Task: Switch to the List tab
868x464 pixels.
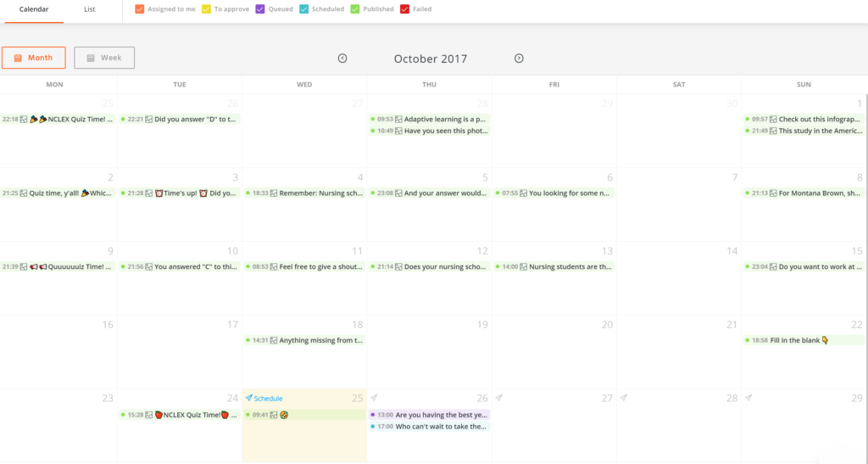Action: [90, 9]
